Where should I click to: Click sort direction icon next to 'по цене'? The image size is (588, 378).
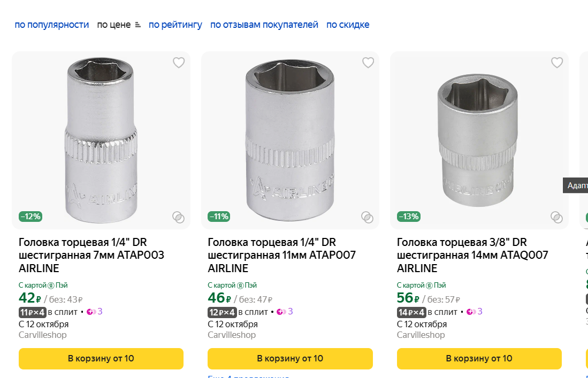138,25
